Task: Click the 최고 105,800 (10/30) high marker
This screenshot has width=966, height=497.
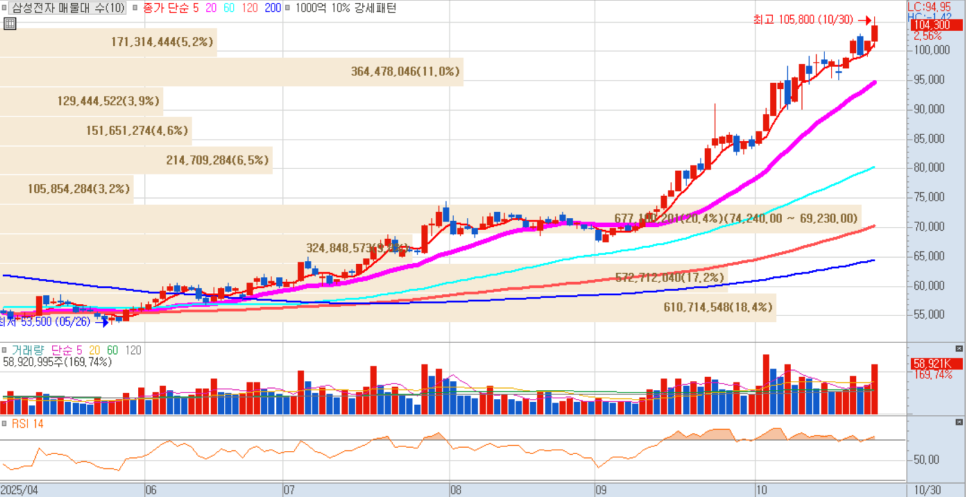Action: [x=812, y=20]
